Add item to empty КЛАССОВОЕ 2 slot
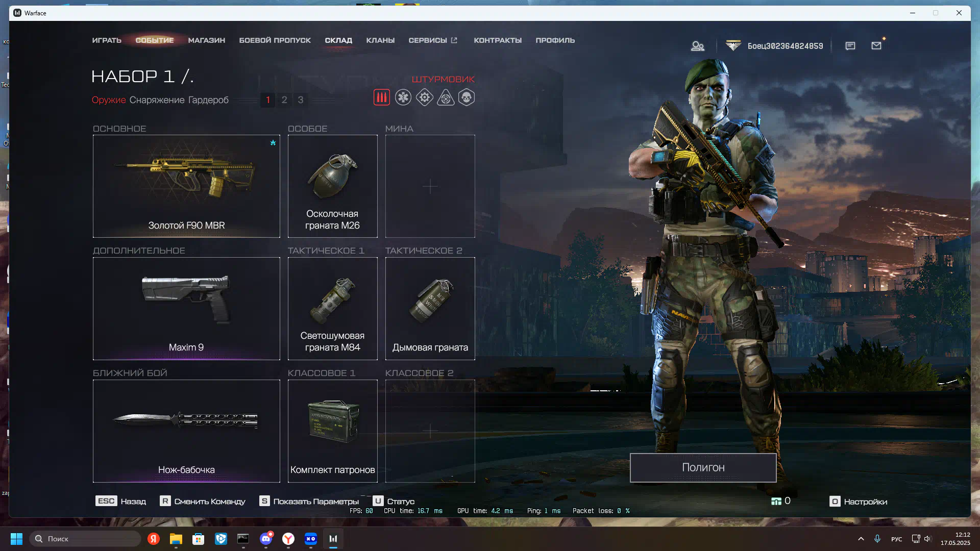The image size is (980, 551). pos(430,431)
